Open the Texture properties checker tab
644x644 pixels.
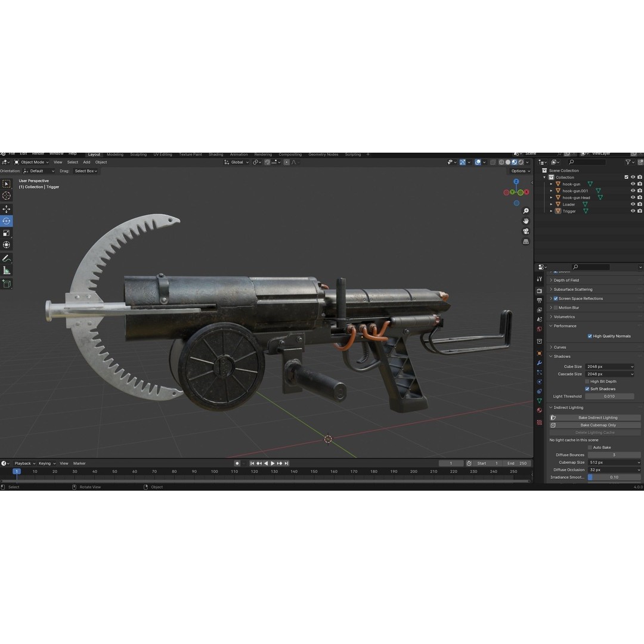(539, 422)
